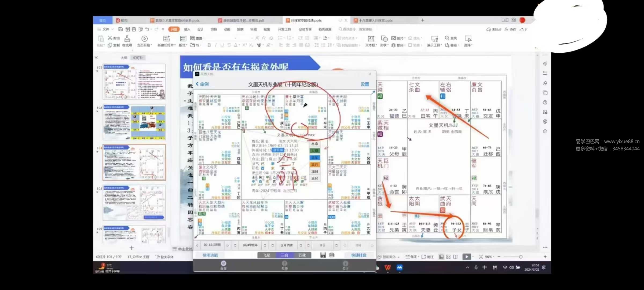This screenshot has width=644, height=290.
Task: Open the 开始 Home ribbon tab
Action: pyautogui.click(x=174, y=29)
